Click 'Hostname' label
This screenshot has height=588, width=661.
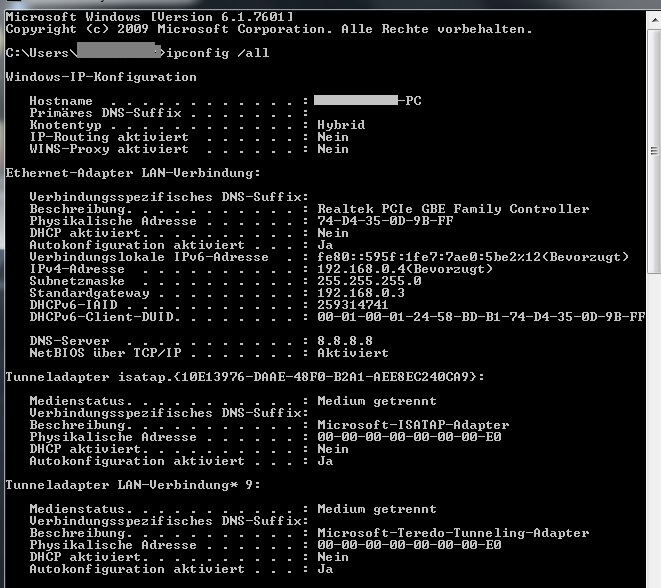tap(61, 101)
